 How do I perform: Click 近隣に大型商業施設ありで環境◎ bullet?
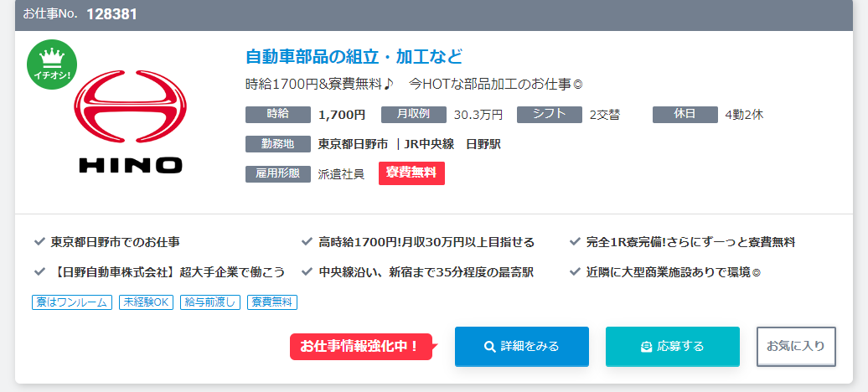click(x=674, y=272)
